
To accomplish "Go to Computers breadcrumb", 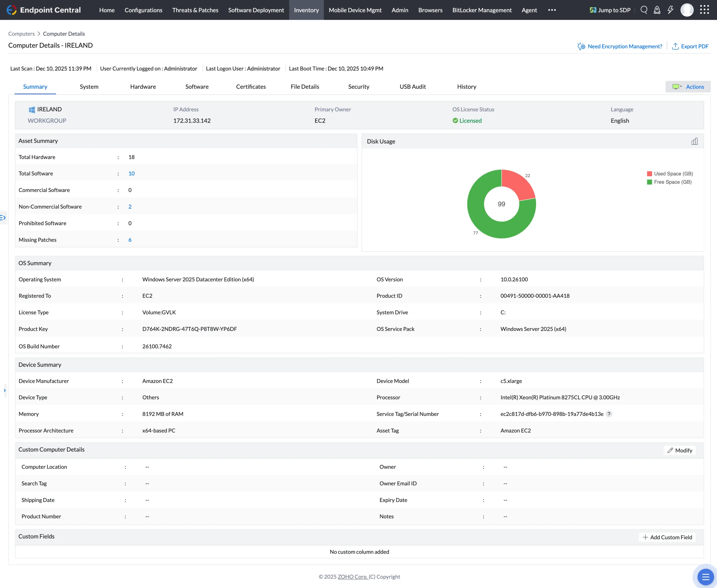I will click(x=21, y=34).
